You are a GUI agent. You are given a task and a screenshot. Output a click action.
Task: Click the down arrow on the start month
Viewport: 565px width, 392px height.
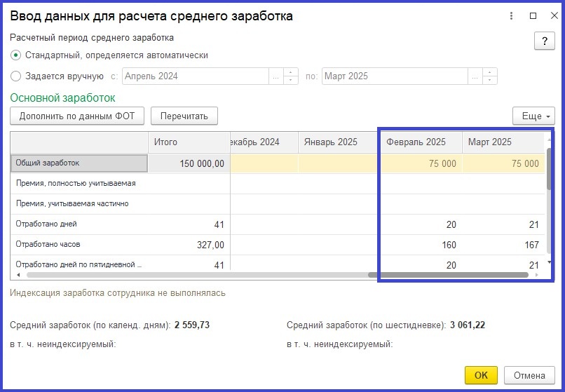(x=291, y=81)
